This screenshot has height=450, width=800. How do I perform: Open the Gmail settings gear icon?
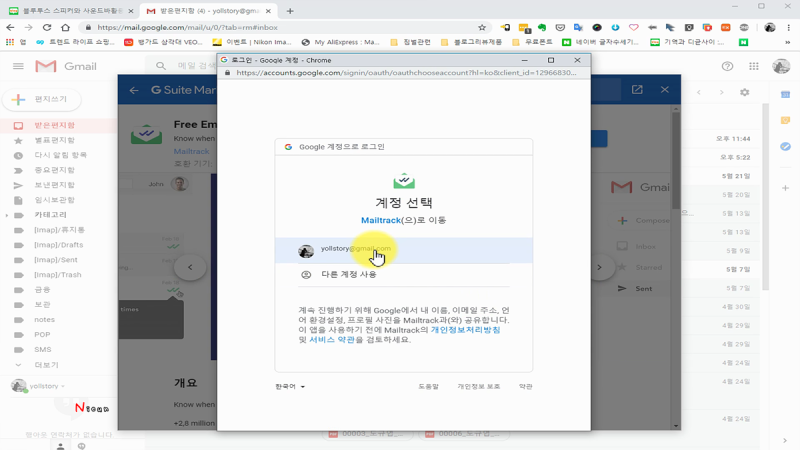(x=744, y=92)
